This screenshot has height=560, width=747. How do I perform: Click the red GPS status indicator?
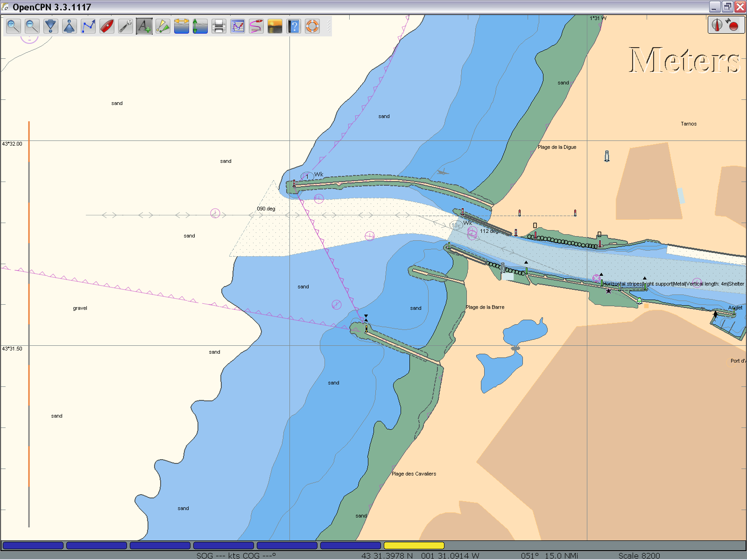[x=733, y=25]
